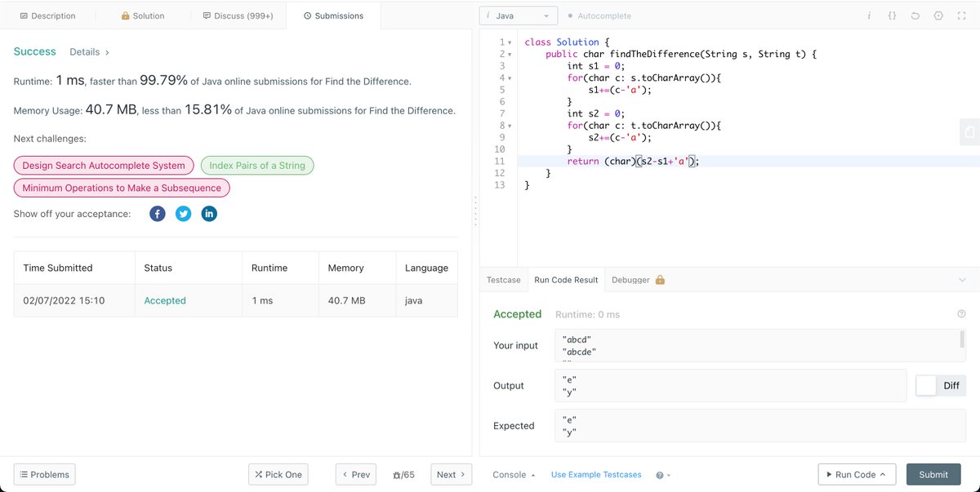The height and width of the screenshot is (492, 980).
Task: Click the lock icon on the Debugger tab
Action: (660, 280)
